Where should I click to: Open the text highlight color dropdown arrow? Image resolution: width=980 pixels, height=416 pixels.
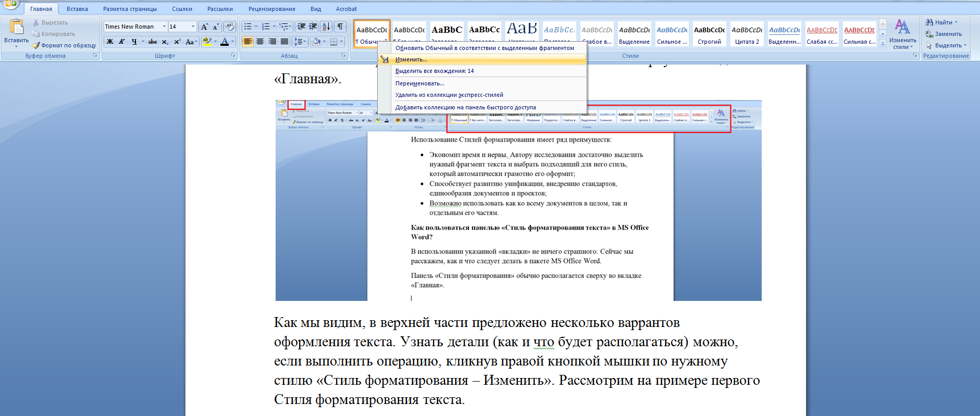(x=215, y=42)
